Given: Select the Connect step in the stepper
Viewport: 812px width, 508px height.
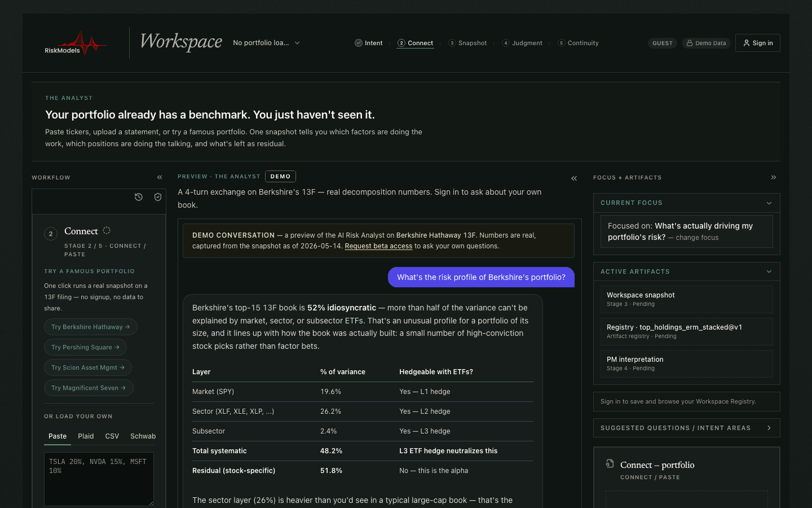Looking at the screenshot, I should 416,43.
